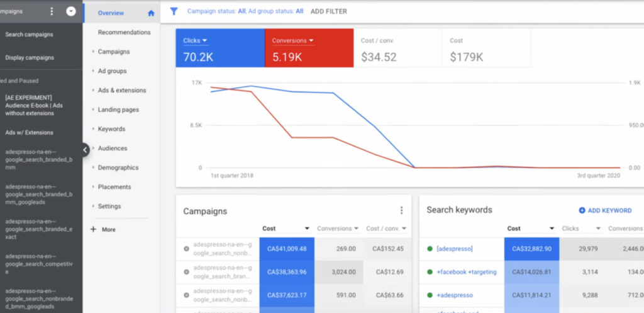Click the green status dot beside [adespresso]

pos(430,249)
